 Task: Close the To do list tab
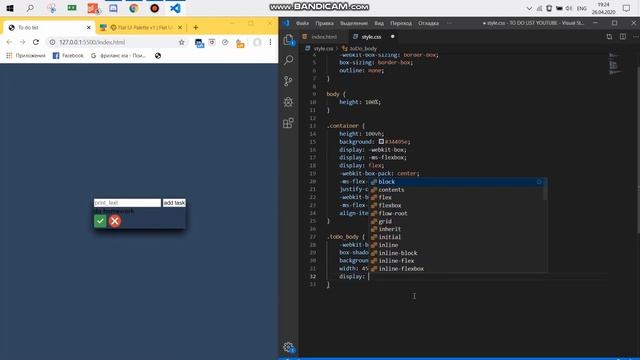click(x=89, y=27)
